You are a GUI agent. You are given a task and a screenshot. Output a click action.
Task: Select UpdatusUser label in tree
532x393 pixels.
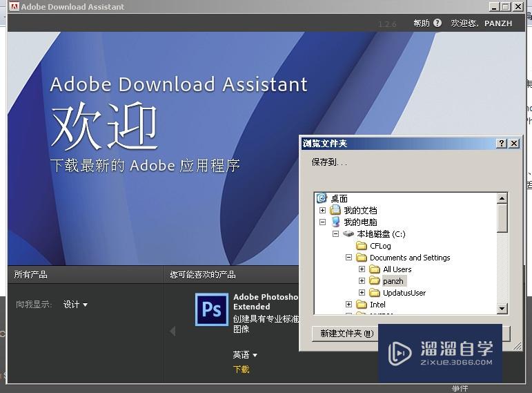(x=404, y=293)
